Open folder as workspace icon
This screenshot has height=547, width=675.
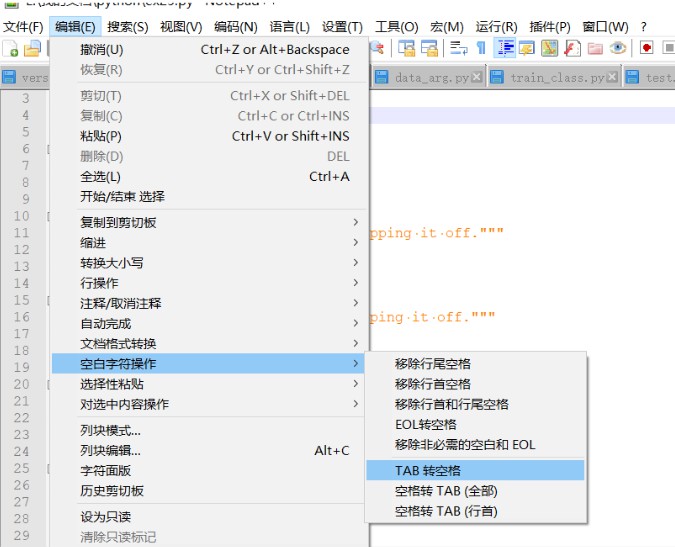point(595,48)
